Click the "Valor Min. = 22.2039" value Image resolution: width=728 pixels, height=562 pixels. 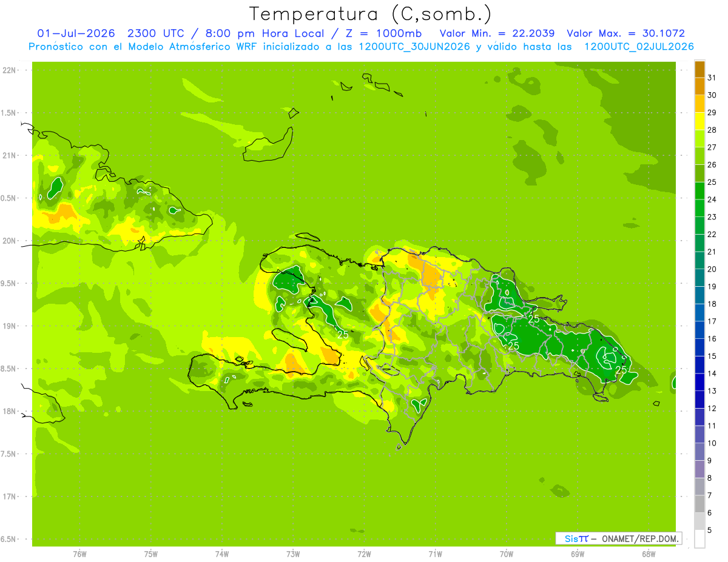[x=497, y=33]
